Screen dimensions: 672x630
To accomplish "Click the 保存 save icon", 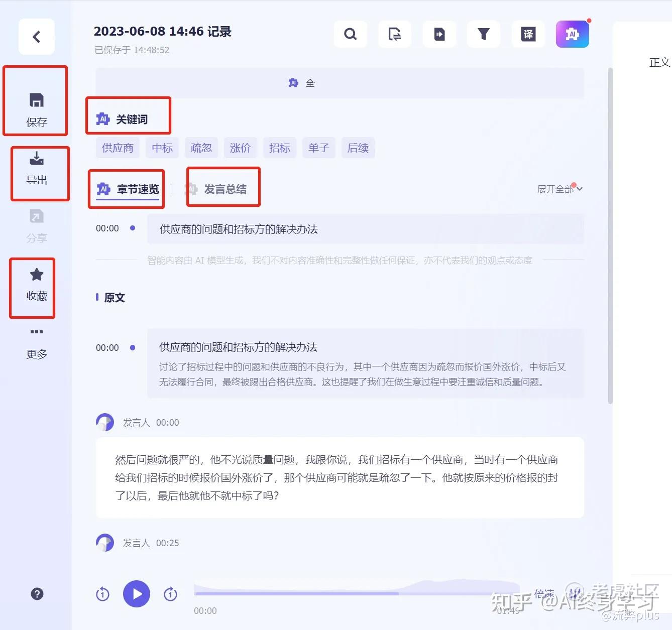I will (x=37, y=100).
